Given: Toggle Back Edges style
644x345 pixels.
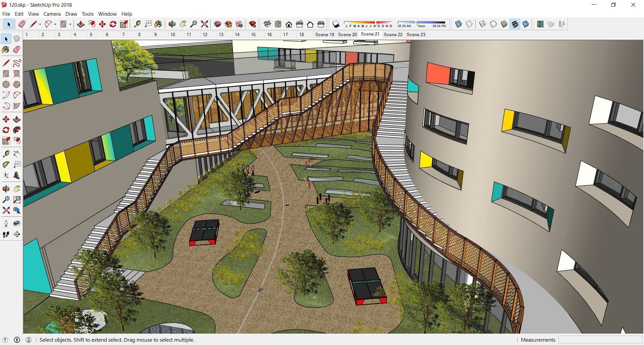Looking at the screenshot, I should tap(469, 24).
